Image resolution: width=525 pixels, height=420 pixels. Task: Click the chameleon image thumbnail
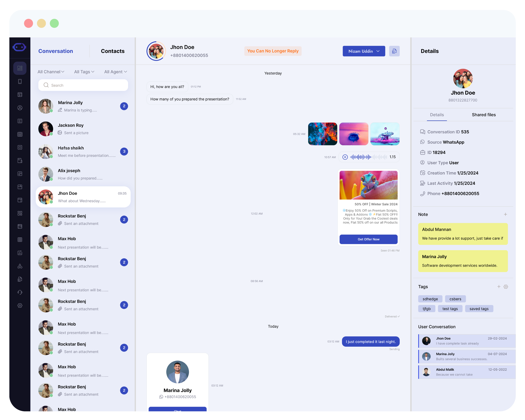coord(368,184)
